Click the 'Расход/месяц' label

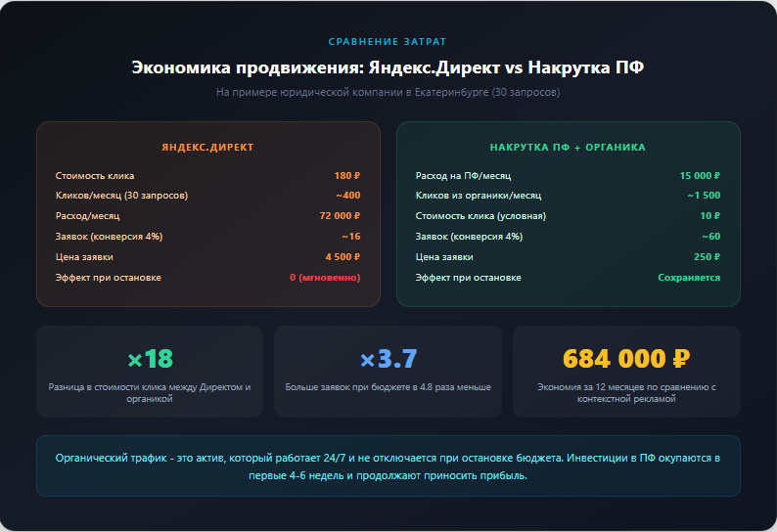coord(87,216)
